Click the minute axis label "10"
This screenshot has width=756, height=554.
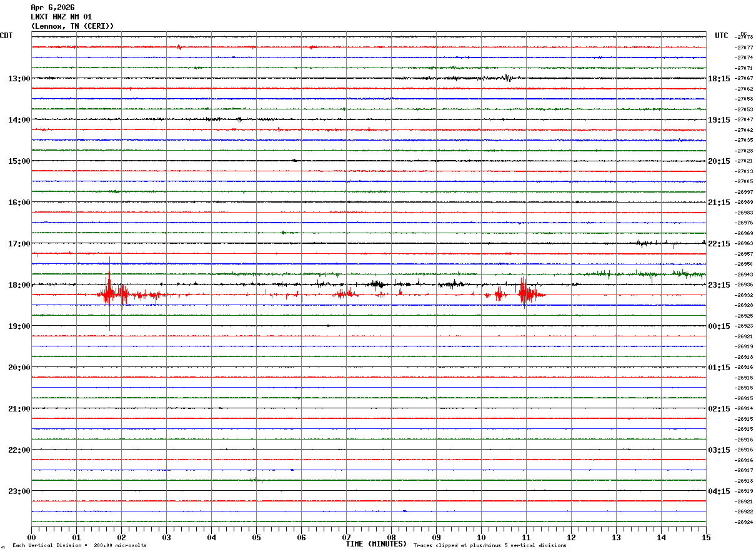481,538
